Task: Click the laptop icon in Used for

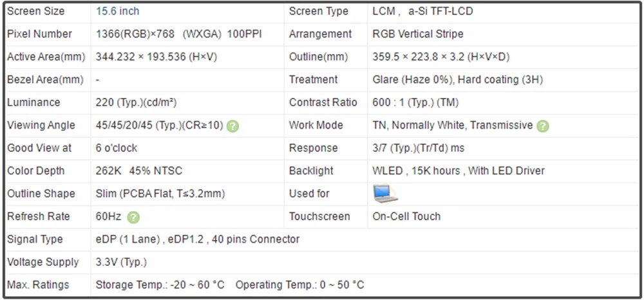Action: coord(385,193)
